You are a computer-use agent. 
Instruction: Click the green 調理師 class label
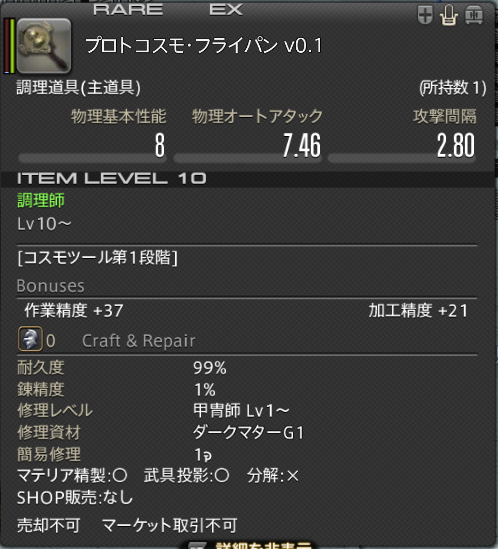click(x=41, y=201)
